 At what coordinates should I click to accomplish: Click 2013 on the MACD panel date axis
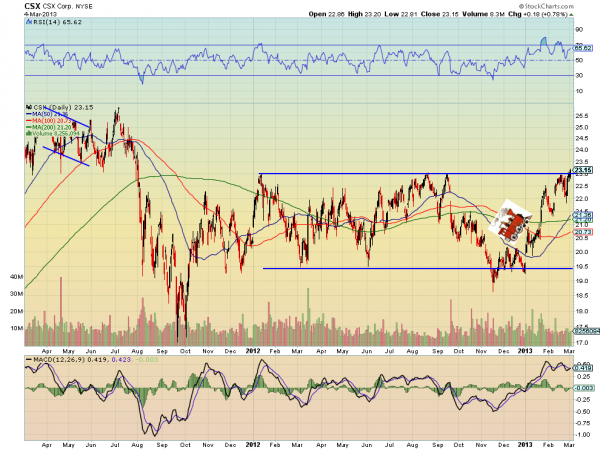(x=525, y=445)
